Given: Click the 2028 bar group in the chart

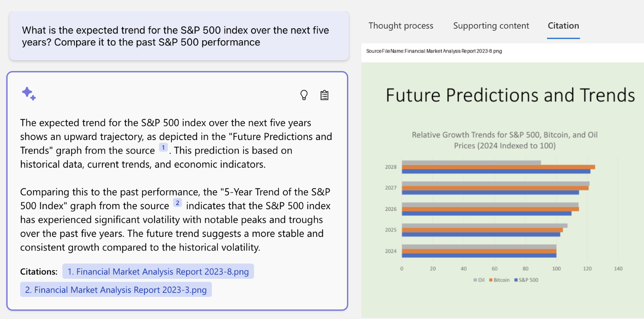Looking at the screenshot, I should pyautogui.click(x=483, y=167).
